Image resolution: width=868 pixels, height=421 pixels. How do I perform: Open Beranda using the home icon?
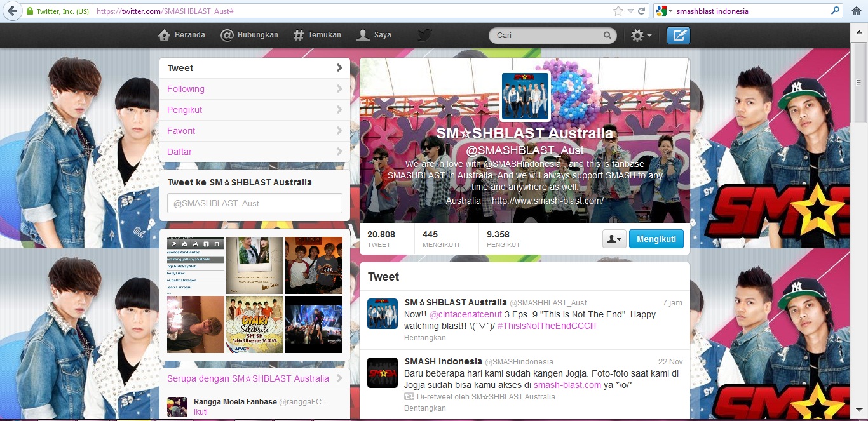click(x=163, y=35)
